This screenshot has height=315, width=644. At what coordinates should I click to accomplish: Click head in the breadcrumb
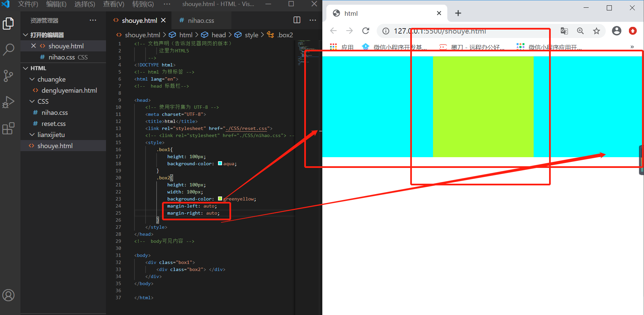click(218, 35)
